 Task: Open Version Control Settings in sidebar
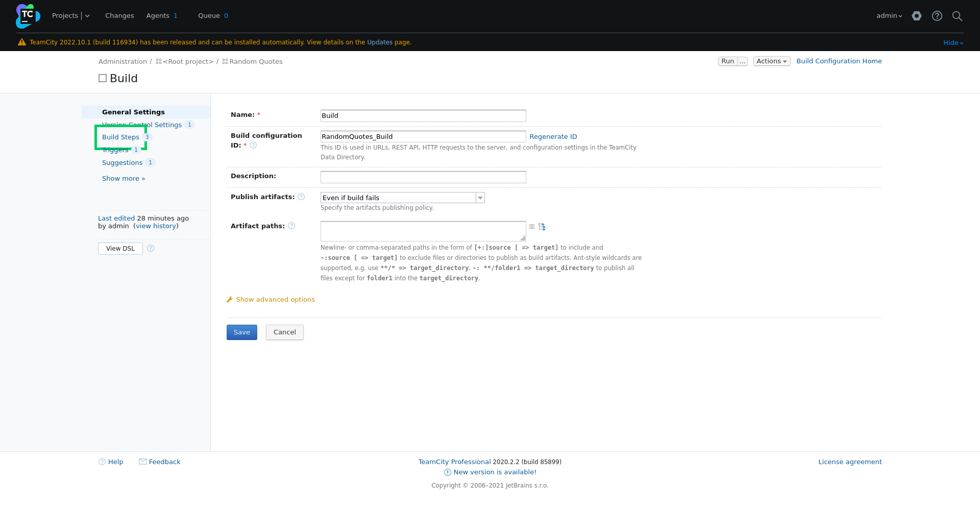coord(142,125)
